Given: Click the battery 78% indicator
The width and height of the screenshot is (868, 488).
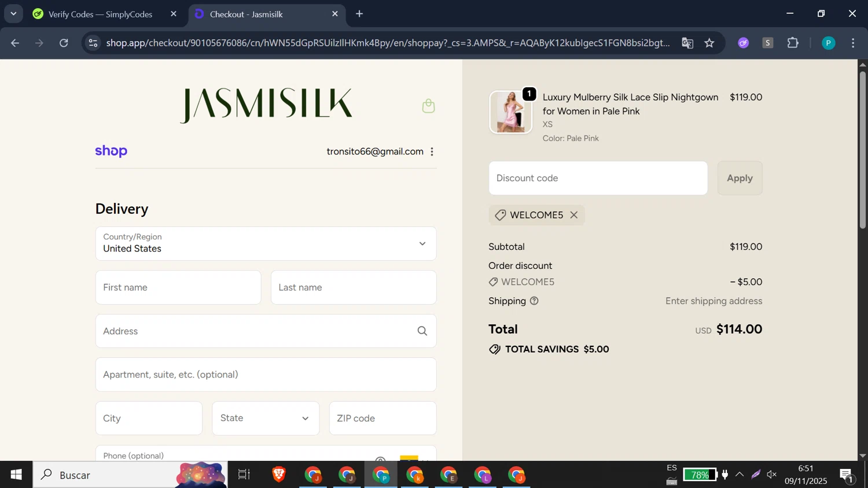Looking at the screenshot, I should [x=700, y=475].
